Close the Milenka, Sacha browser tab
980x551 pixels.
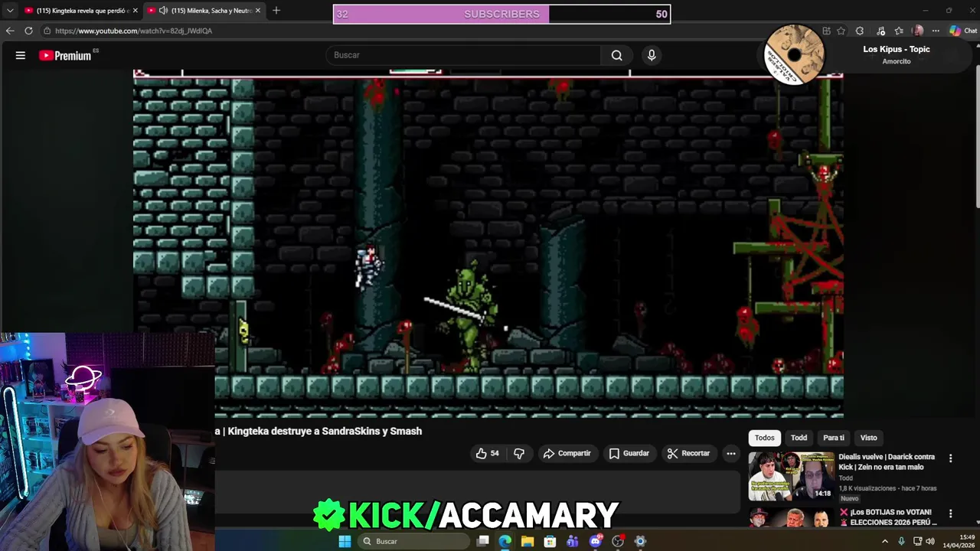pos(258,10)
